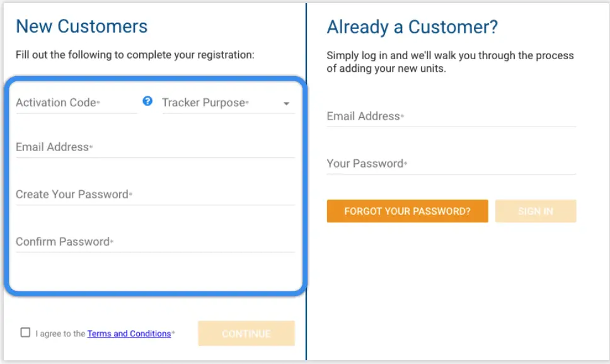610x364 pixels.
Task: Click the New Customers heading
Action: pos(83,26)
